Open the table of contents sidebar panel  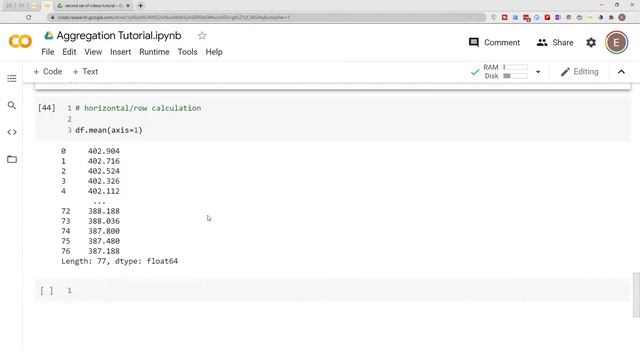pos(12,78)
